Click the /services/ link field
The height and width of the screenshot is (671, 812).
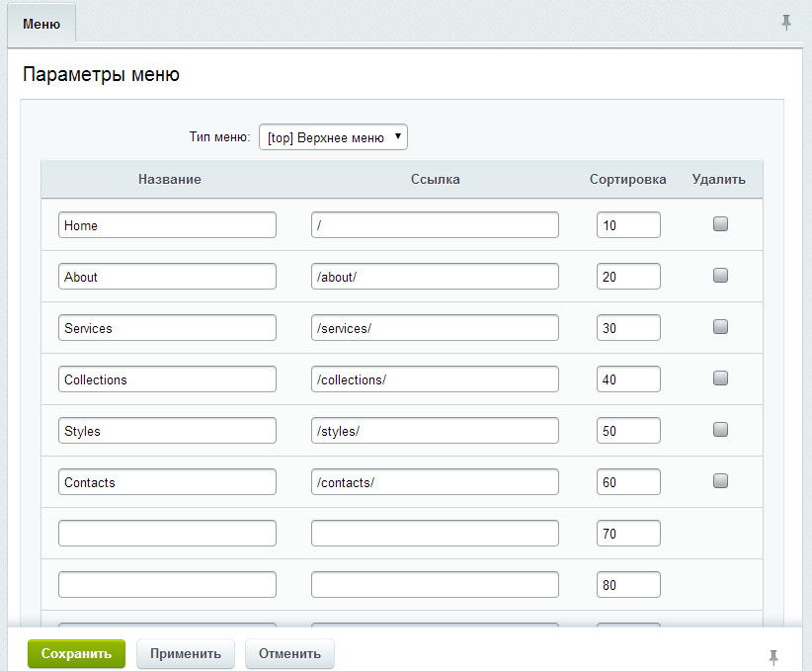point(435,327)
